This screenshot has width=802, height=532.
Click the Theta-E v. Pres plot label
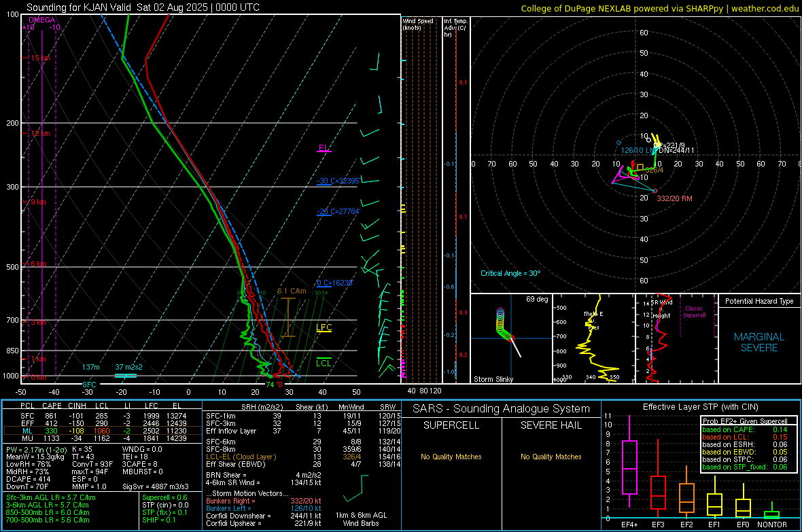point(593,320)
